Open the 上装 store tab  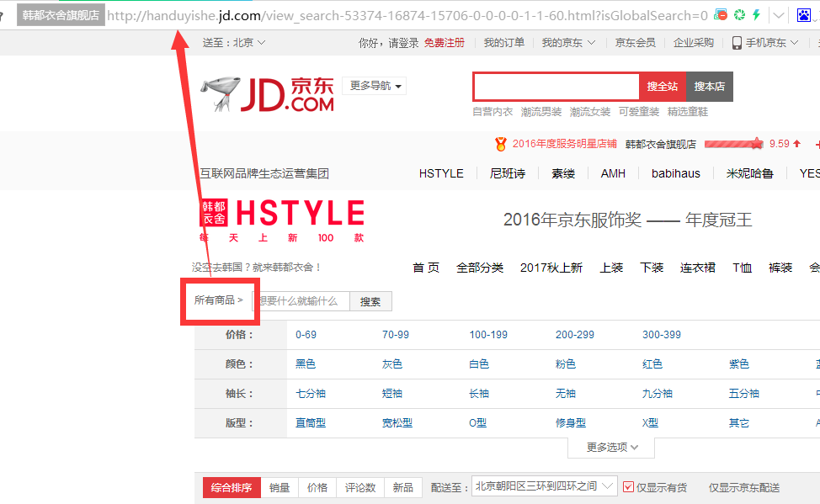[x=611, y=268]
